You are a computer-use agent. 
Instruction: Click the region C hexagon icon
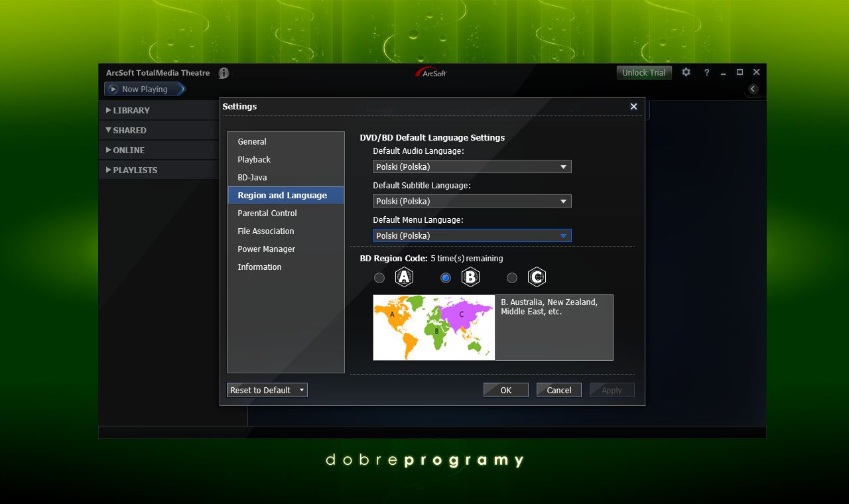(x=537, y=277)
